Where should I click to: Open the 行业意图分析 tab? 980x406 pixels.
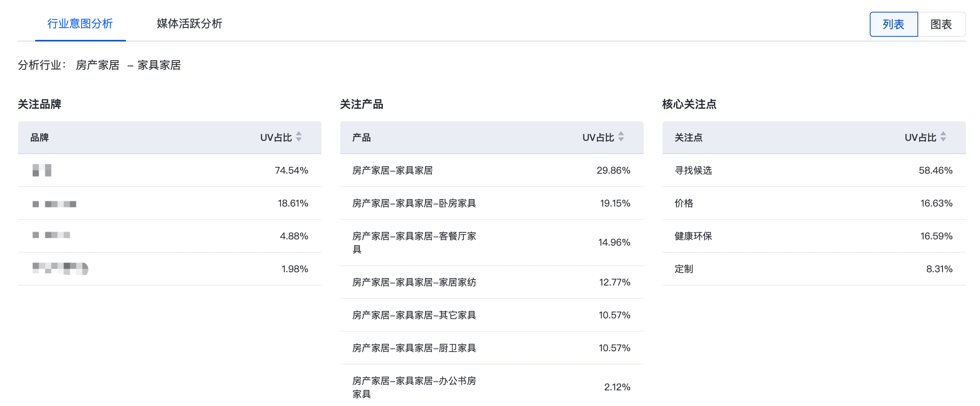(80, 23)
